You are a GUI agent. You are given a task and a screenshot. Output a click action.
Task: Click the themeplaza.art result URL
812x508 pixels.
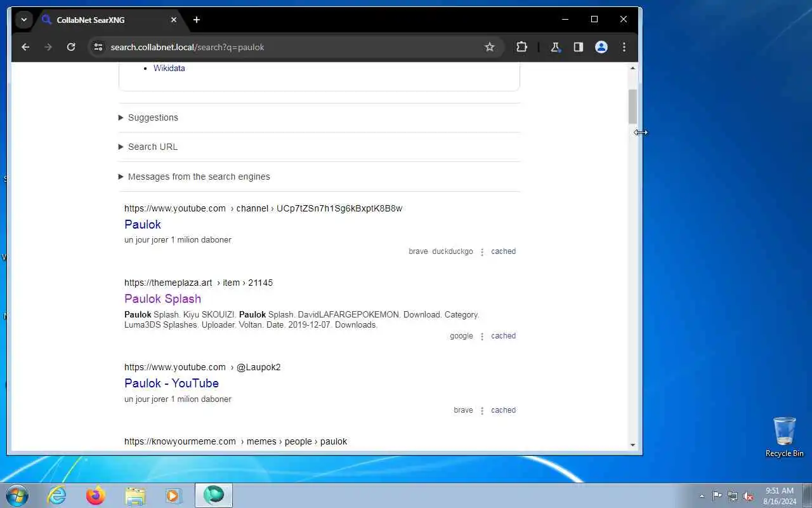point(199,283)
